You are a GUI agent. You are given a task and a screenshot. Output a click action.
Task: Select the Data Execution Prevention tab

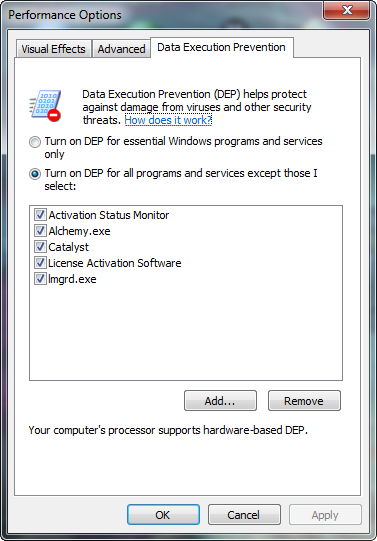221,47
